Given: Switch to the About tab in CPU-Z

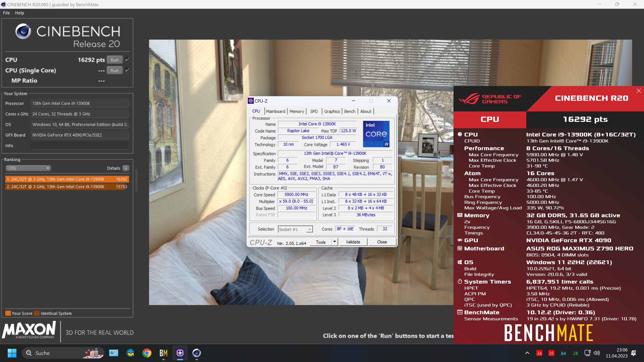Looking at the screenshot, I should click(x=365, y=111).
